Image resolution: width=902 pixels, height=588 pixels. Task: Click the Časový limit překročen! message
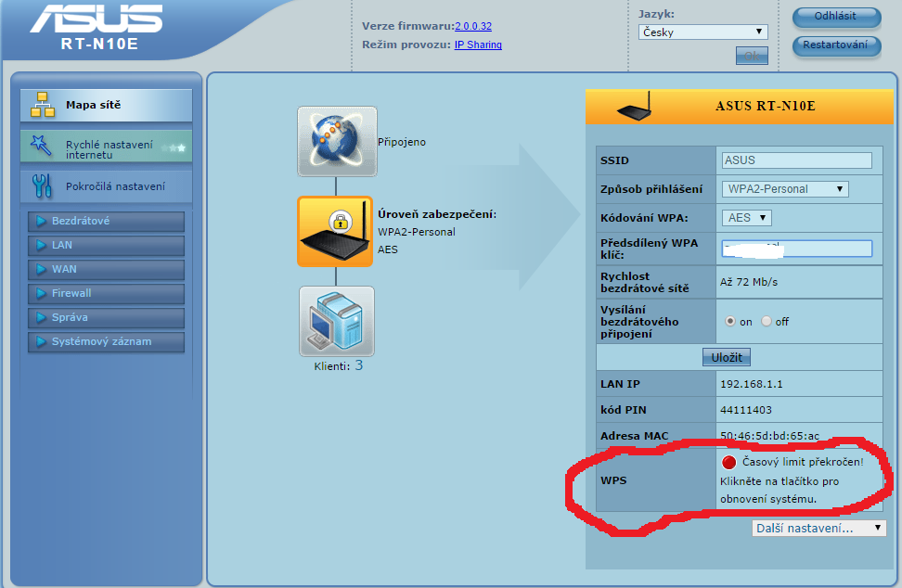[x=803, y=462]
